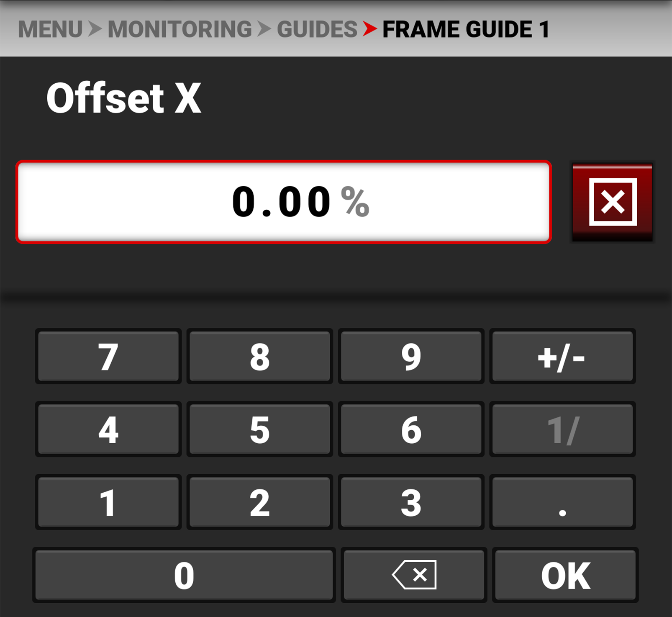Return to GUIDES breadcrumb level
The image size is (672, 617).
[x=317, y=29]
